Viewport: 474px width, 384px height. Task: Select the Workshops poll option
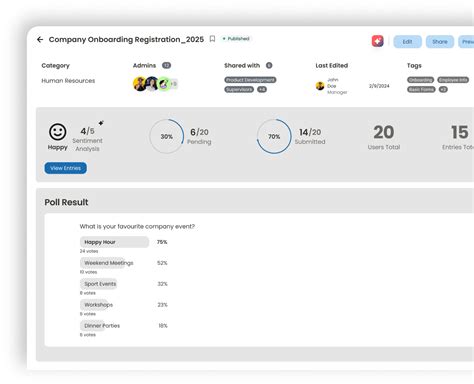(97, 305)
